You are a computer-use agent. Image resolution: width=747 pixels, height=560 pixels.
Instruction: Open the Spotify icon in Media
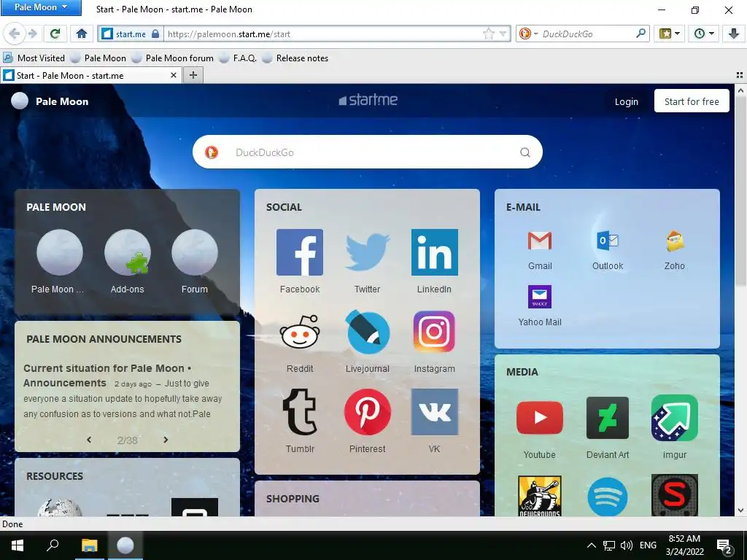pos(608,497)
